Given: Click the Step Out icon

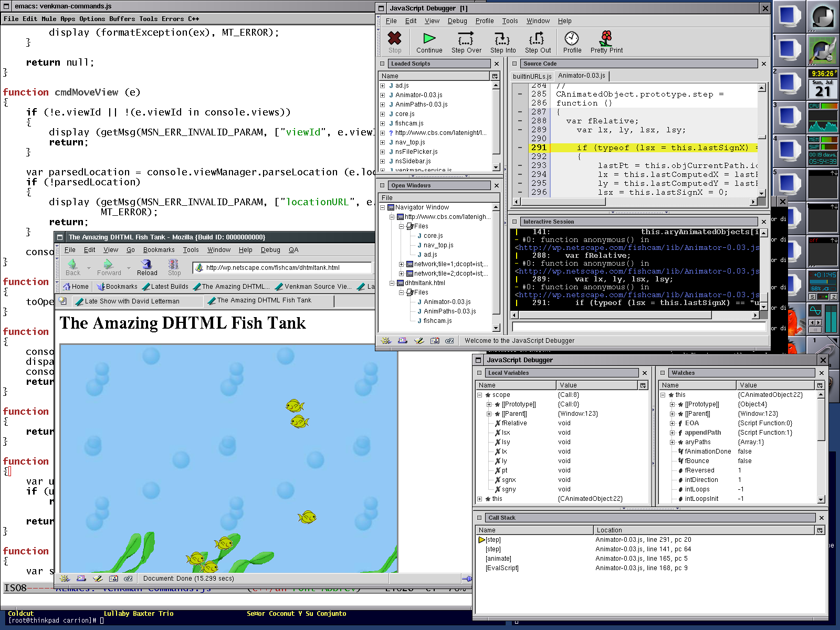Looking at the screenshot, I should coord(537,38).
